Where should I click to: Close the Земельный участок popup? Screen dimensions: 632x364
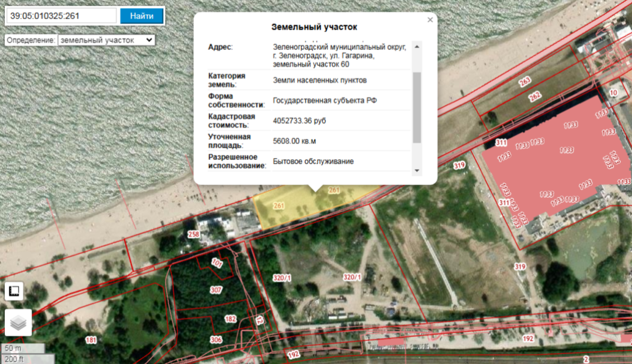click(x=430, y=20)
